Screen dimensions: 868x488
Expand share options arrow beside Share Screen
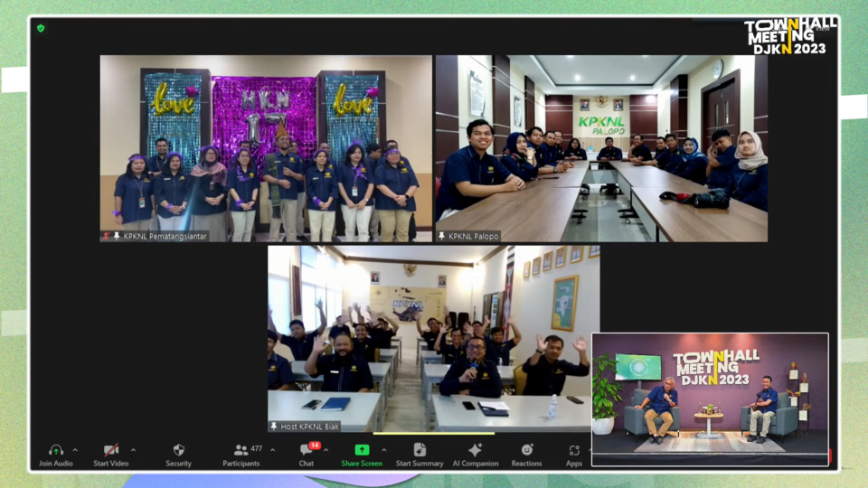(384, 449)
